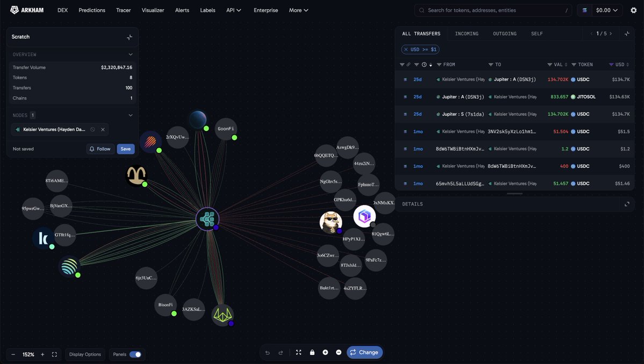Screen dimensions: 644x364
Task: Click the lock icon in the bottom toolbar
Action: 312,353
